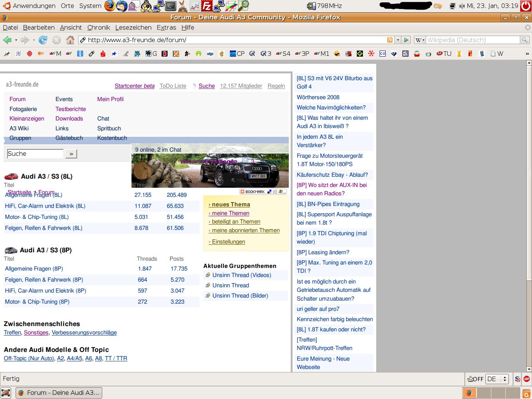Click into the Wikipedia (Deutsch) search field
The width and height of the screenshot is (532, 399).
point(473,40)
